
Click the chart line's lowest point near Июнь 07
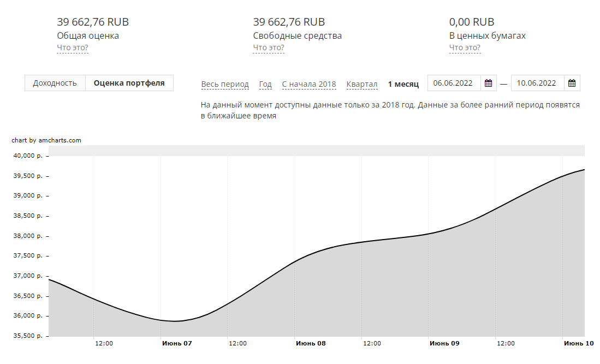(175, 321)
